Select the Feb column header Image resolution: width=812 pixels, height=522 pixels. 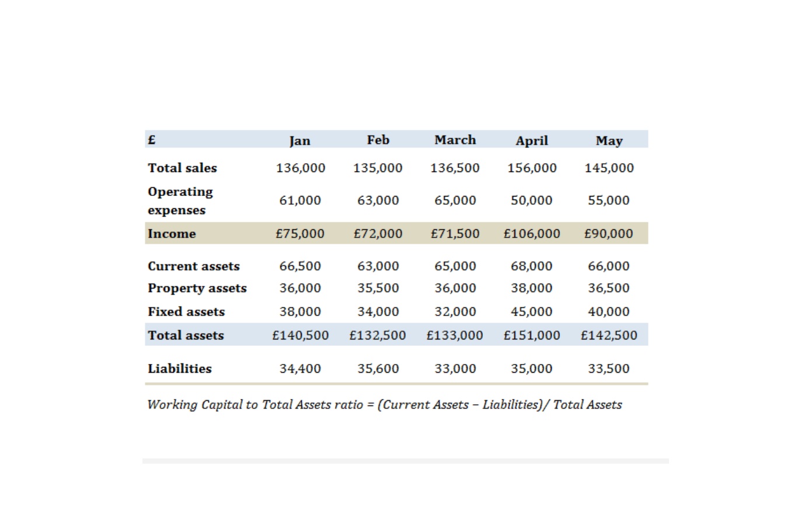[378, 140]
